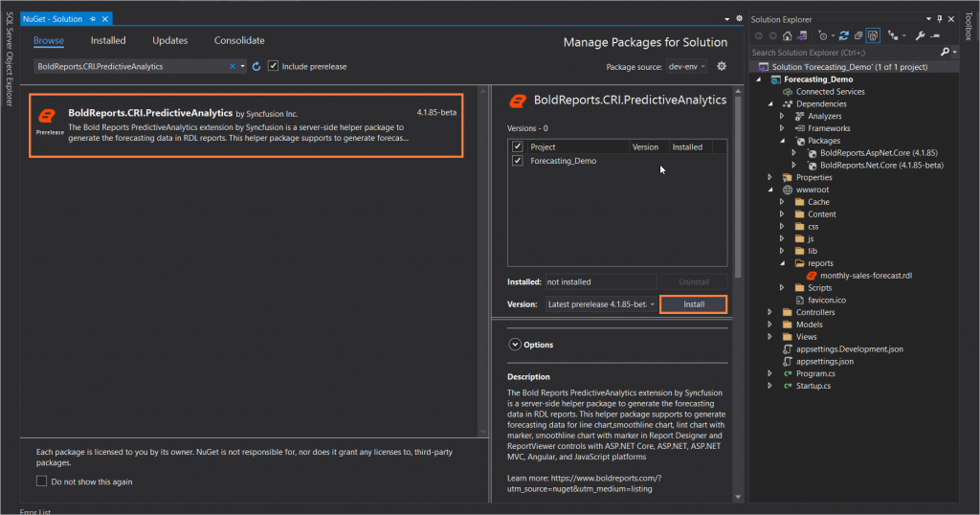
Task: Click the Pending Changes Filter clock icon
Action: tap(822, 35)
